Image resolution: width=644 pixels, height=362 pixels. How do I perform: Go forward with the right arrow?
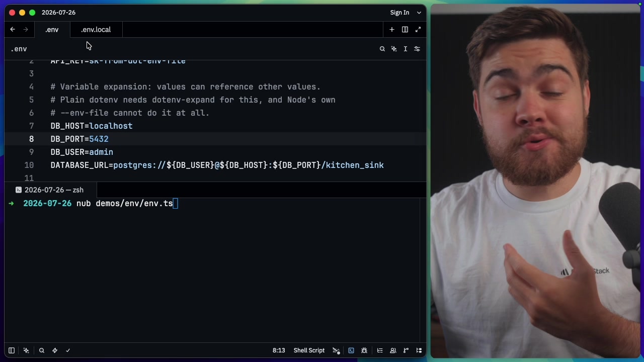click(26, 30)
